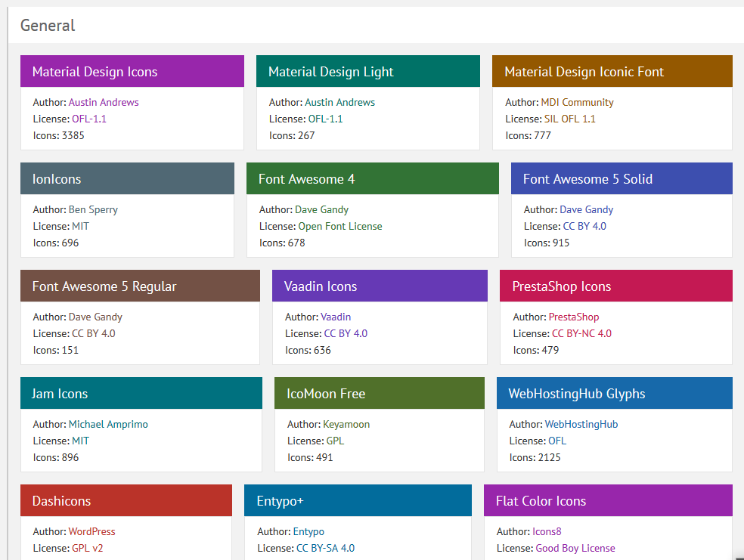Open the SIL OFL 1.1 license link
The height and width of the screenshot is (560, 744).
[x=569, y=119]
